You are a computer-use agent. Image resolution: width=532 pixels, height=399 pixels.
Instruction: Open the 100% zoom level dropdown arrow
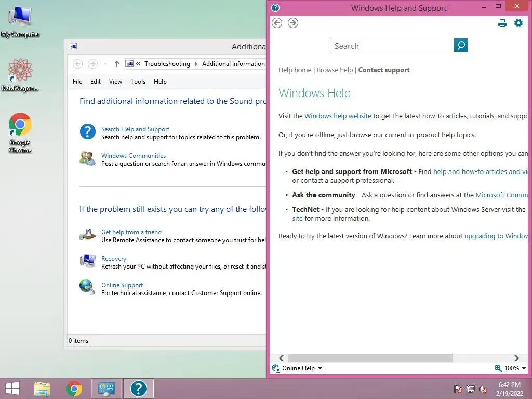click(524, 368)
